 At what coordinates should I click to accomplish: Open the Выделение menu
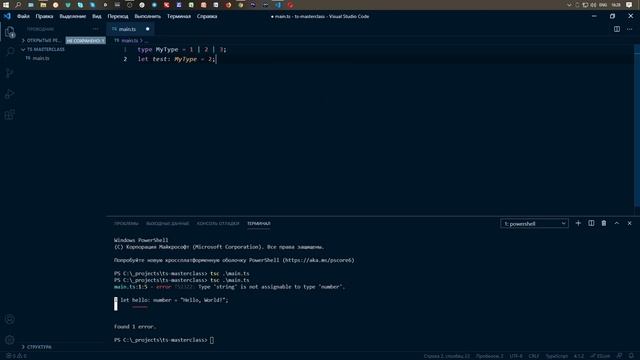(73, 16)
